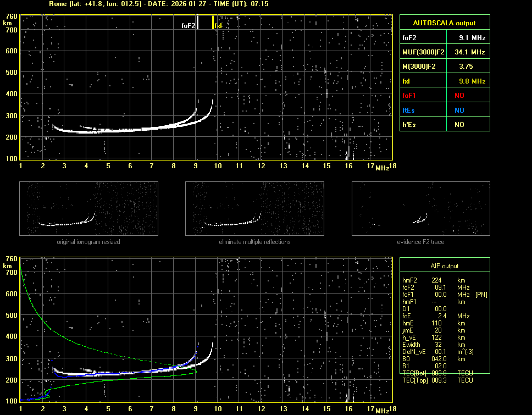This screenshot has height=415, width=532.
Task: Open the evidence F2 trace thumbnail
Action: pyautogui.click(x=420, y=208)
